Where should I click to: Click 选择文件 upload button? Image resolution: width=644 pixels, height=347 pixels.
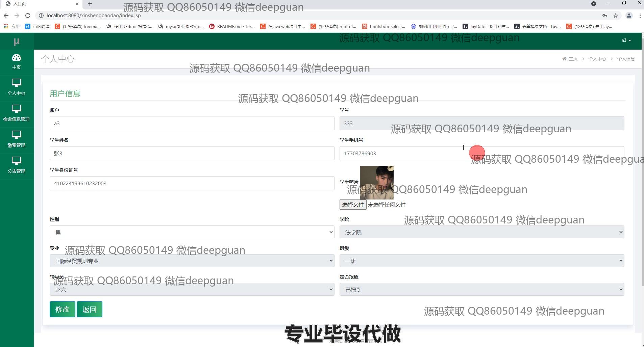353,205
